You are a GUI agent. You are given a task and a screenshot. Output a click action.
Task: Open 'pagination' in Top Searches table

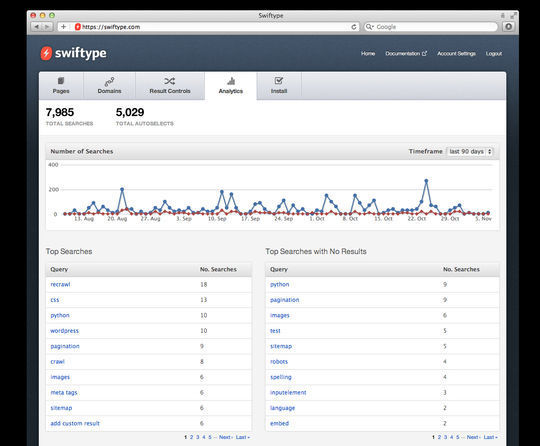pos(65,346)
